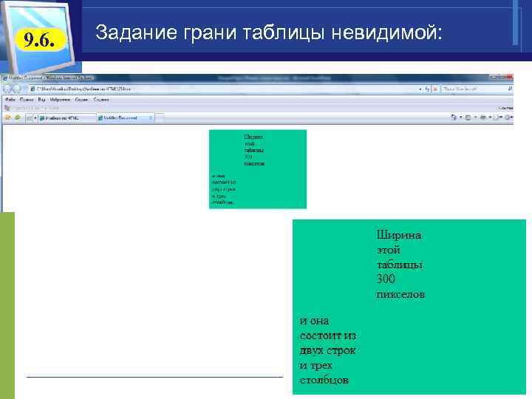Open the Избранное menu
Image resolution: width=532 pixels, height=399 pixels.
tap(60, 100)
